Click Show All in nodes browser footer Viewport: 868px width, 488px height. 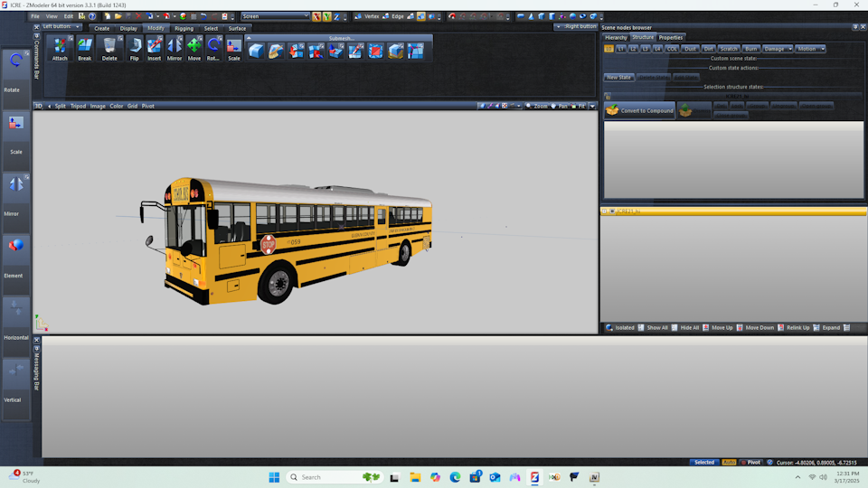click(653, 327)
